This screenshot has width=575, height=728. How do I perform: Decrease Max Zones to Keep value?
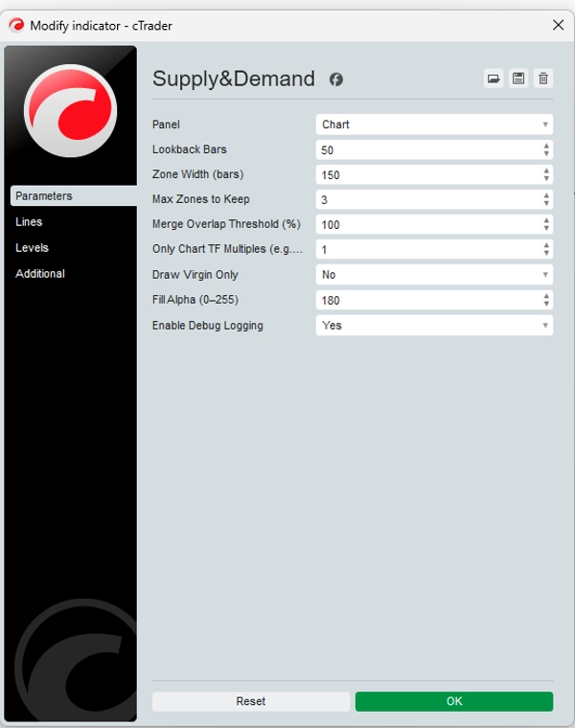546,204
